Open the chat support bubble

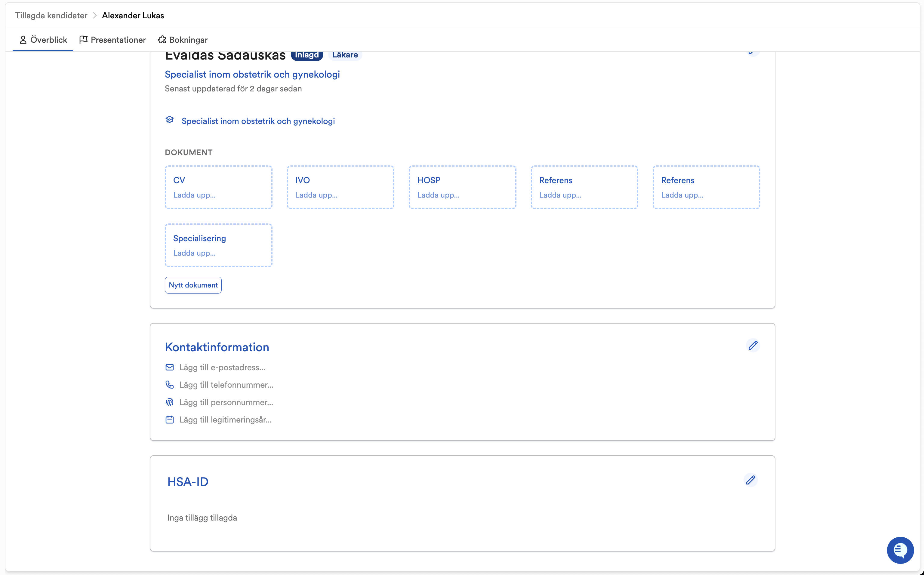pos(900,550)
